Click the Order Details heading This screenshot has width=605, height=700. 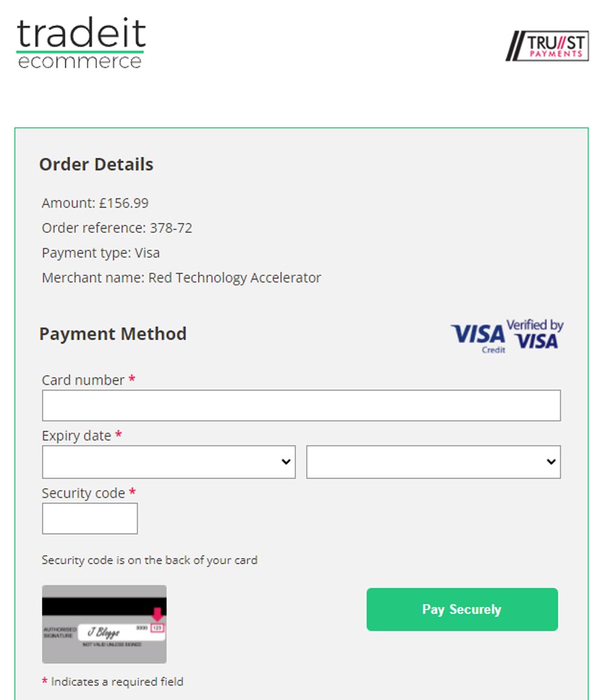coord(96,165)
